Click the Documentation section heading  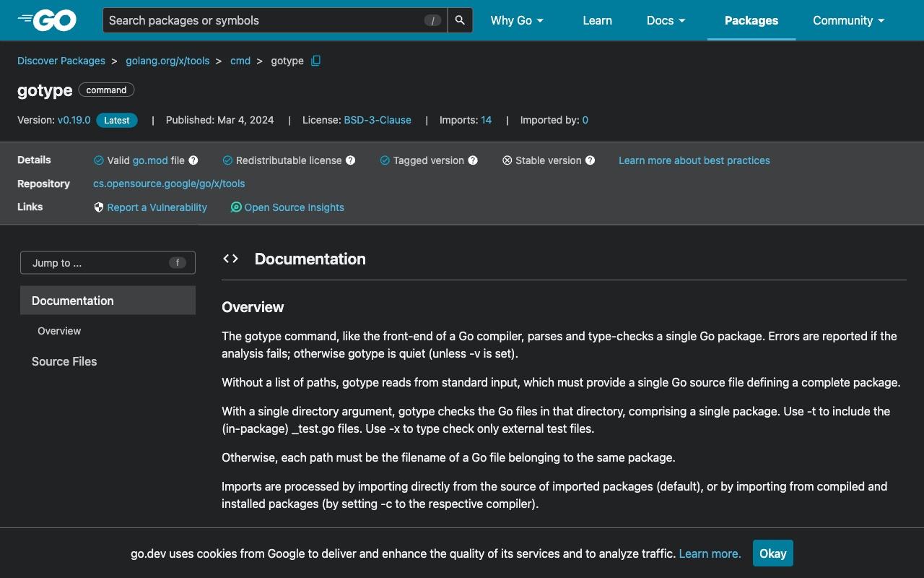tap(310, 259)
